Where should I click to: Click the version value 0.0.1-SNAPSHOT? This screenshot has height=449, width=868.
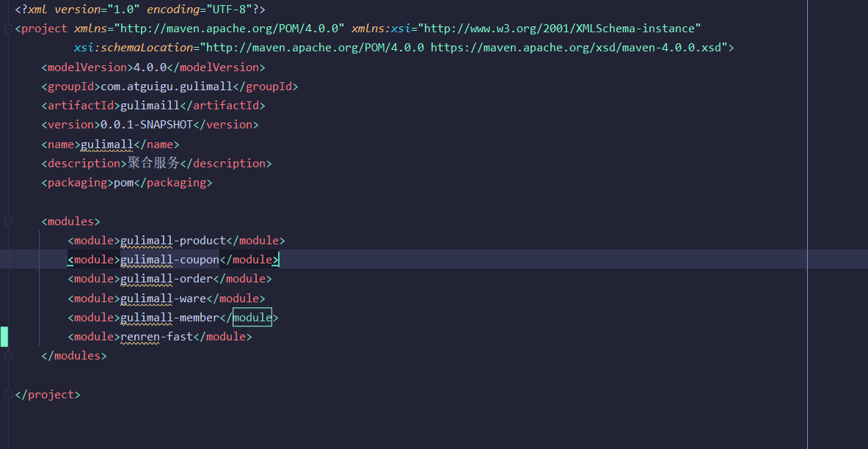pos(146,125)
